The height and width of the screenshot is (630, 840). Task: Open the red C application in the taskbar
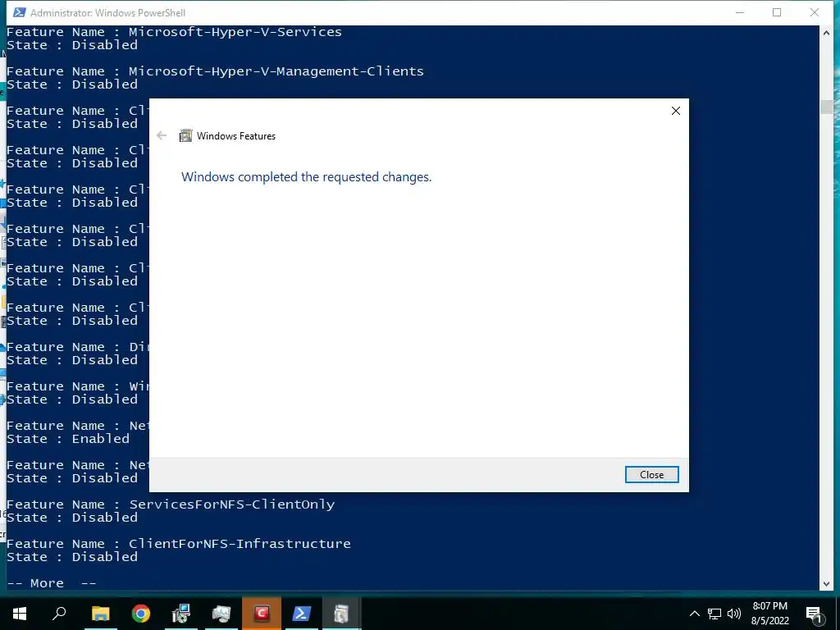tap(262, 614)
